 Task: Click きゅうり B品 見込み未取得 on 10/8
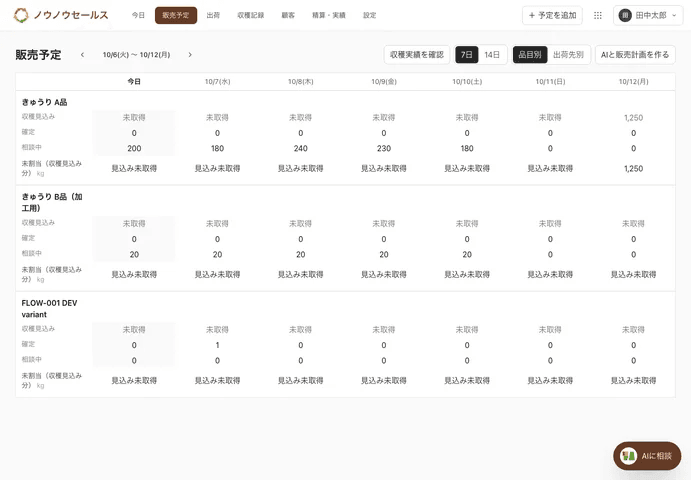(x=301, y=274)
